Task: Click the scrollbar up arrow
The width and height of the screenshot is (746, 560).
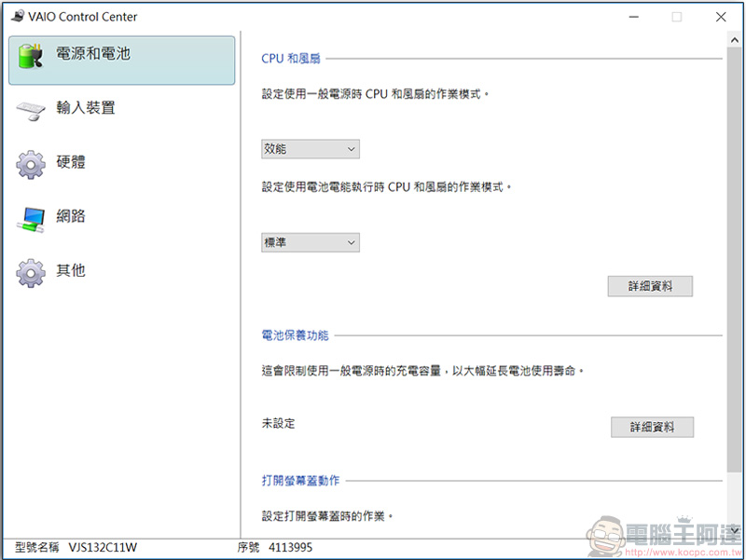Action: [x=735, y=41]
